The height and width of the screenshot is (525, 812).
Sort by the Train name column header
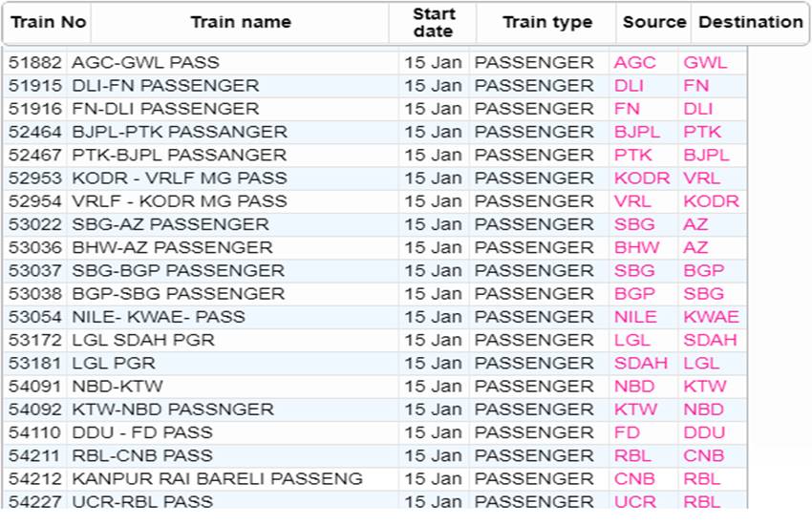point(241,22)
